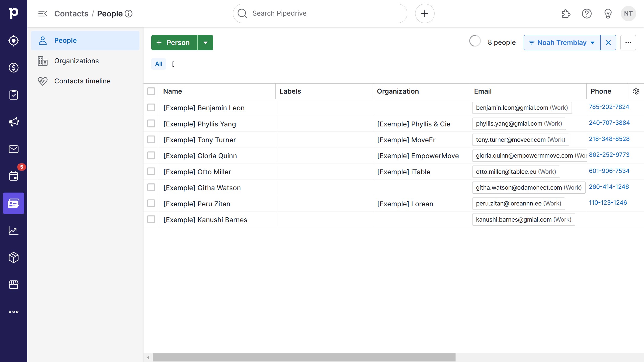This screenshot has height=362, width=644.
Task: Select checkbox for Benjamin Leon row
Action: point(151,108)
